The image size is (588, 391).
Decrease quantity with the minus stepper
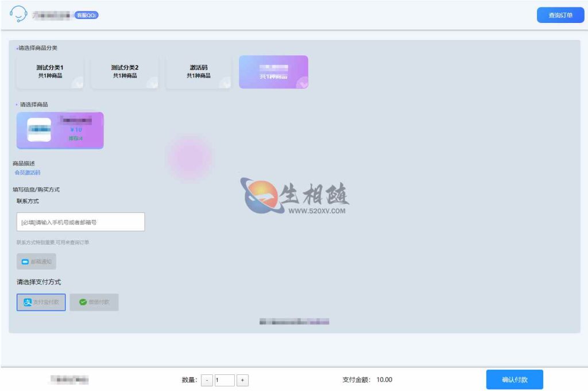pos(207,380)
